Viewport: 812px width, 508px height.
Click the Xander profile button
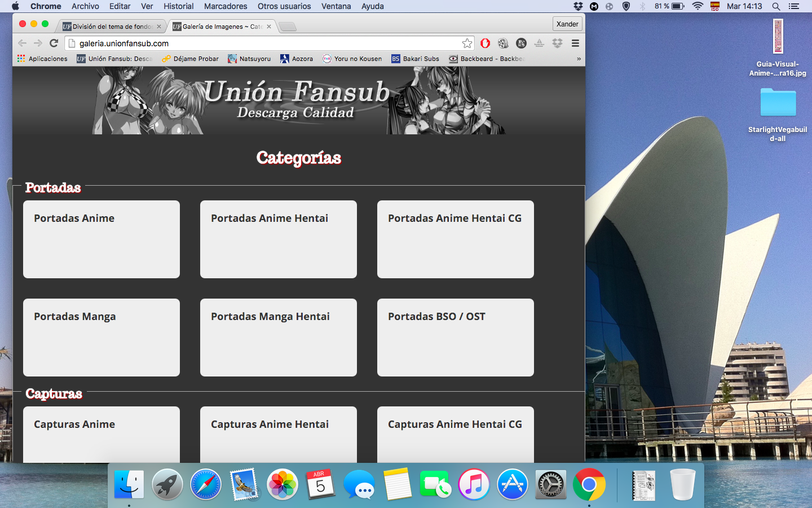(x=567, y=24)
